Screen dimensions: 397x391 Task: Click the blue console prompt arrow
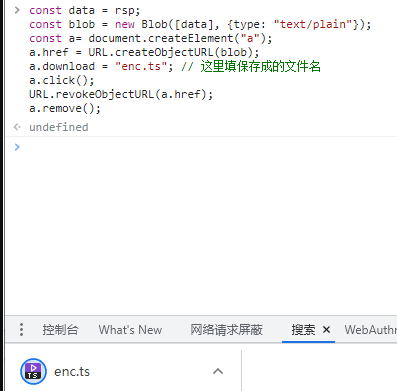(17, 147)
